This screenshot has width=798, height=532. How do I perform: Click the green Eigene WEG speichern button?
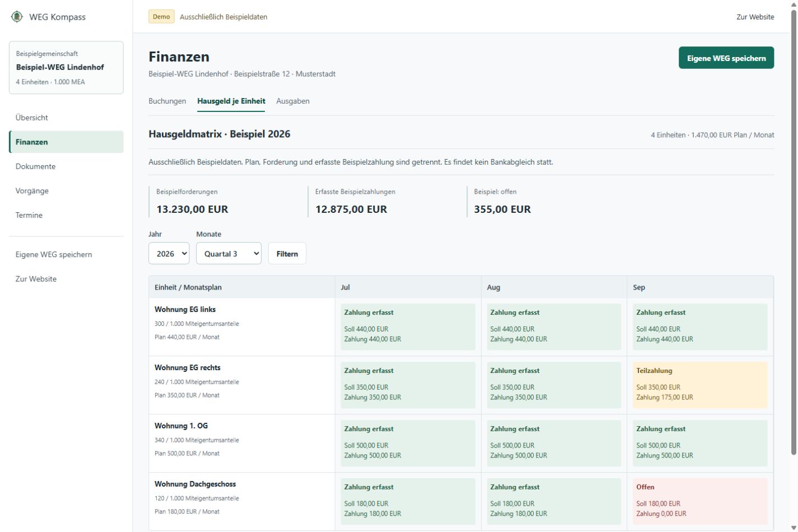pos(726,58)
